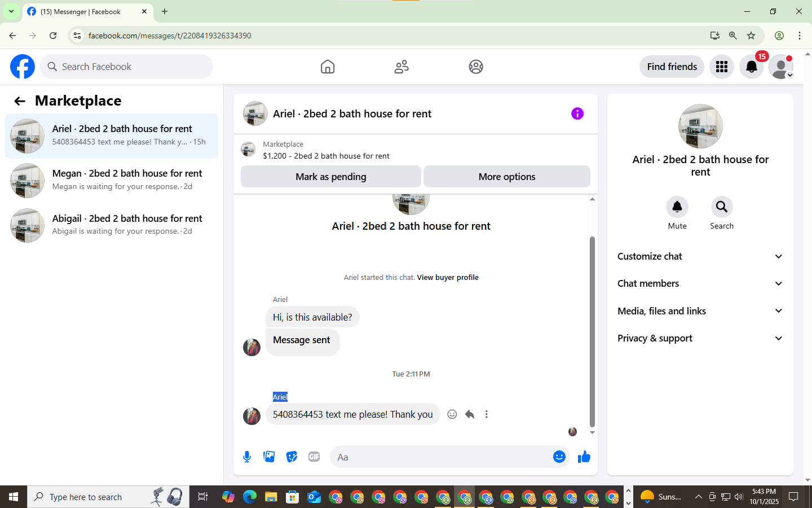
Task: Go back to the previous page
Action: tap(12, 36)
